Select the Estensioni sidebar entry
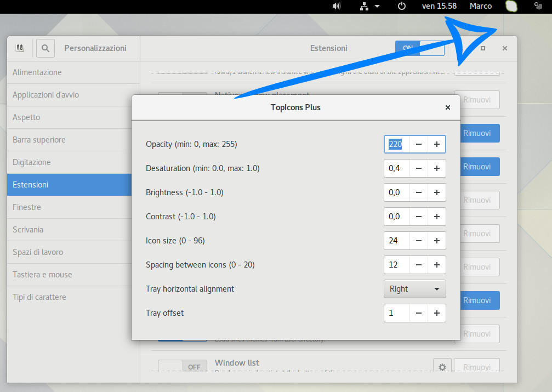Image resolution: width=552 pixels, height=392 pixels. click(x=69, y=185)
